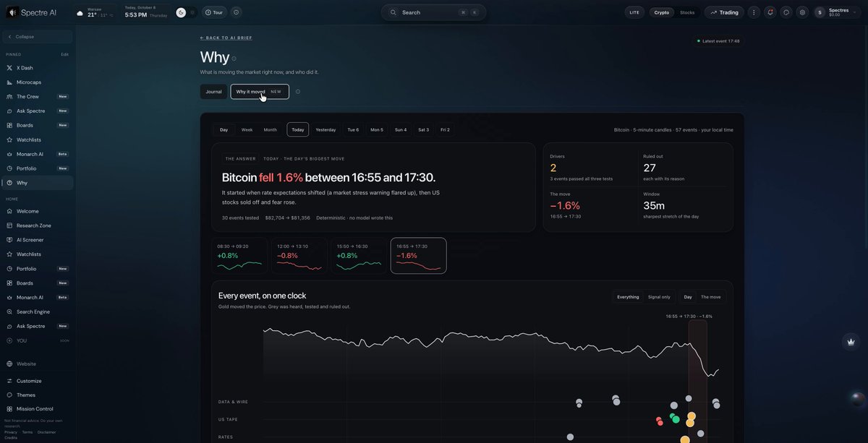The height and width of the screenshot is (443, 868).
Task: Open the Why it moved tab
Action: pyautogui.click(x=260, y=92)
